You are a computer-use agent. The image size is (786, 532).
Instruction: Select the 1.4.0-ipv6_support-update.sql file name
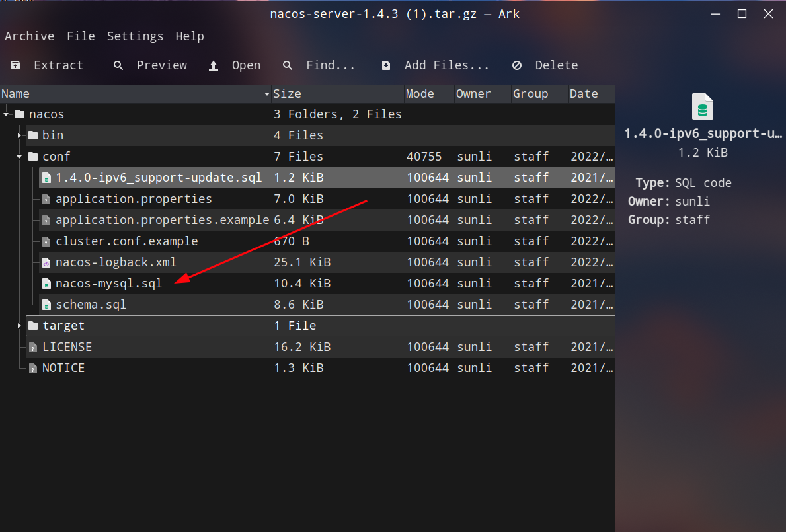(159, 178)
